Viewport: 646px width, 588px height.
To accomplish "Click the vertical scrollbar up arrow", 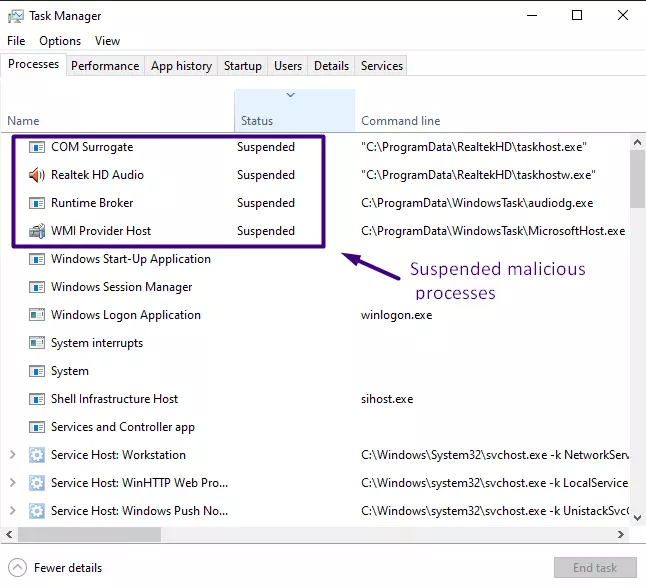I will (637, 143).
